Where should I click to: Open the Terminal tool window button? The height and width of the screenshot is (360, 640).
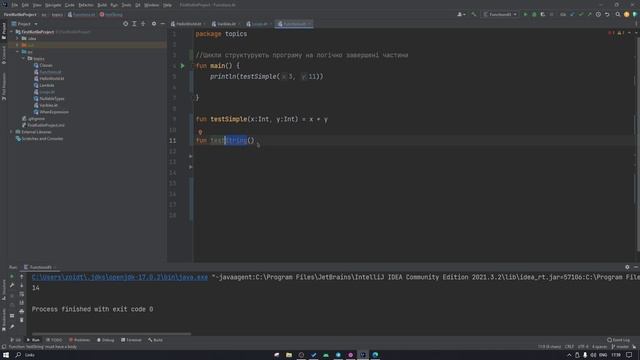131,340
